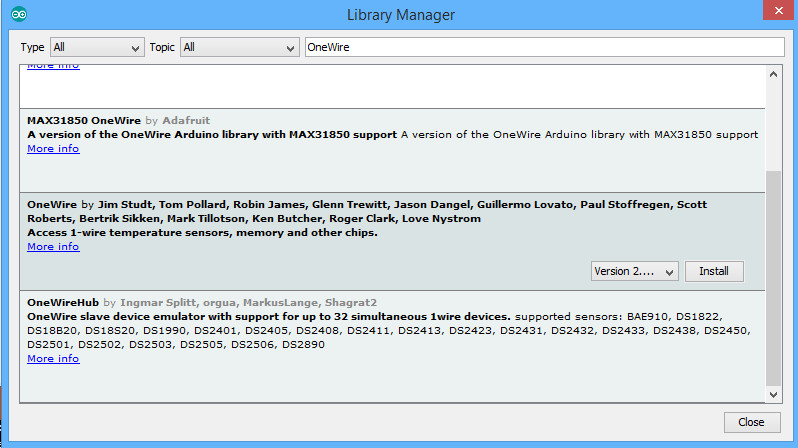Click the 'Adafruit' author name
This screenshot has width=798, height=448.
(x=186, y=121)
